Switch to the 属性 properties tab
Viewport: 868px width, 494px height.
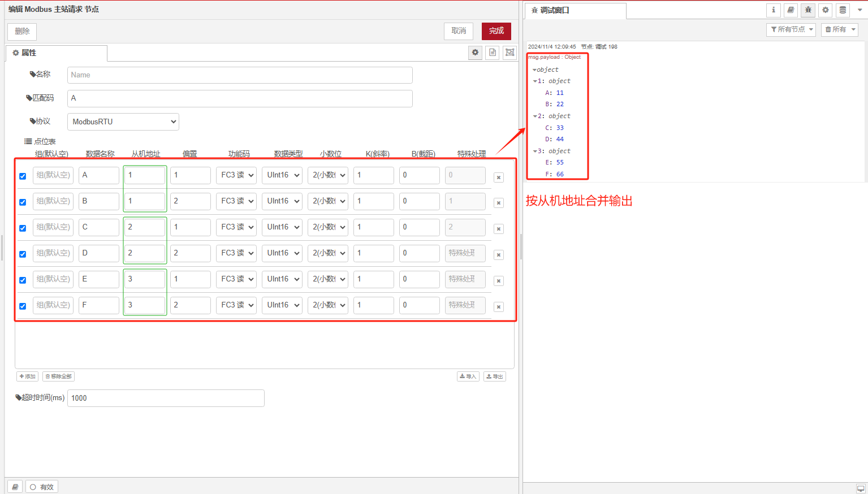(x=56, y=53)
